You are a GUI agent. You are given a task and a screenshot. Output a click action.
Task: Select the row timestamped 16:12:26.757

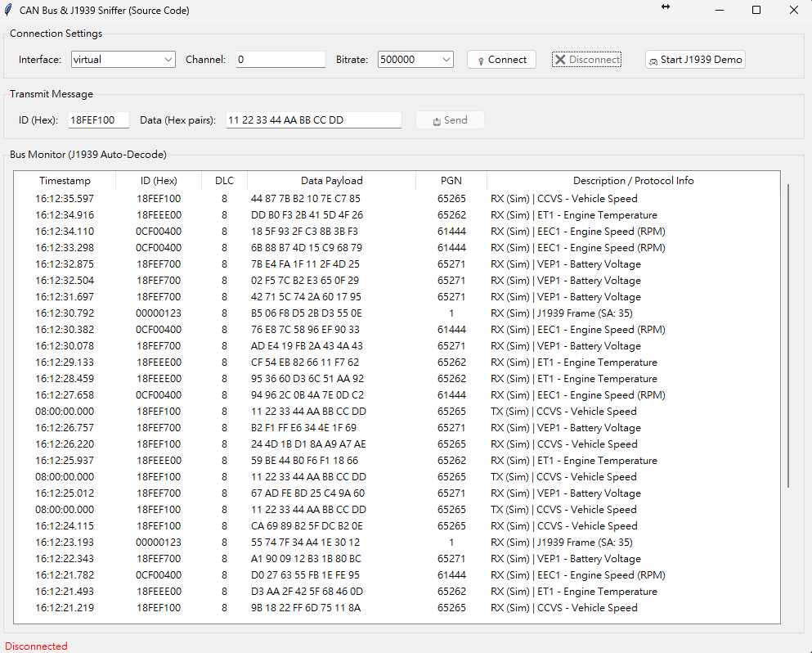(397, 427)
